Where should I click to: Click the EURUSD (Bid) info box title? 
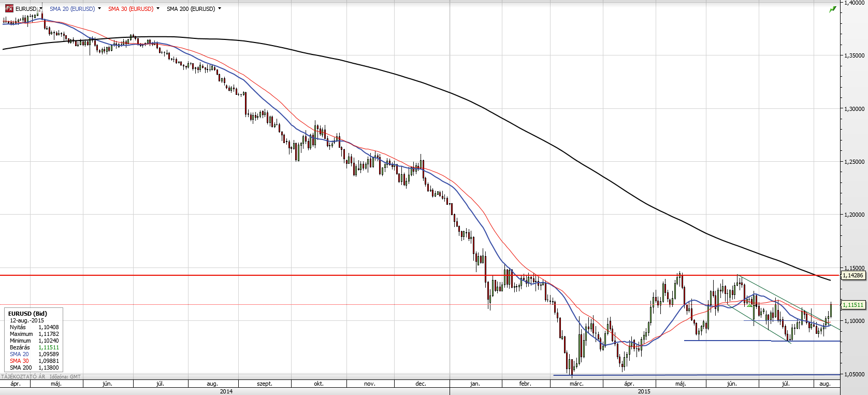click(27, 314)
